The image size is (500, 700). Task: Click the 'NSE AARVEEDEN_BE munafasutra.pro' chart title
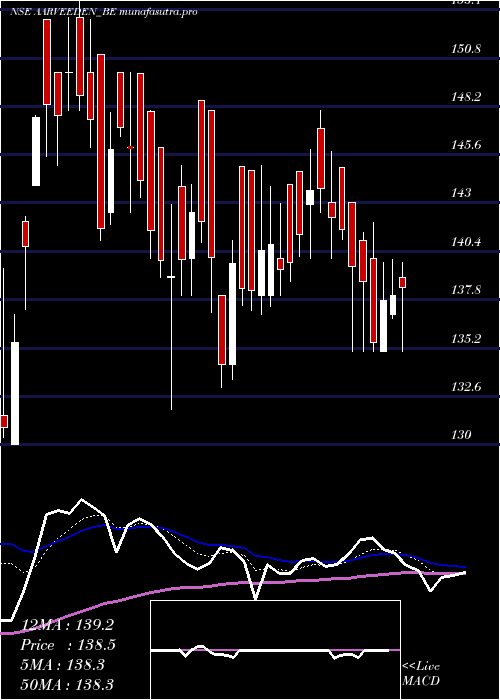tap(104, 12)
